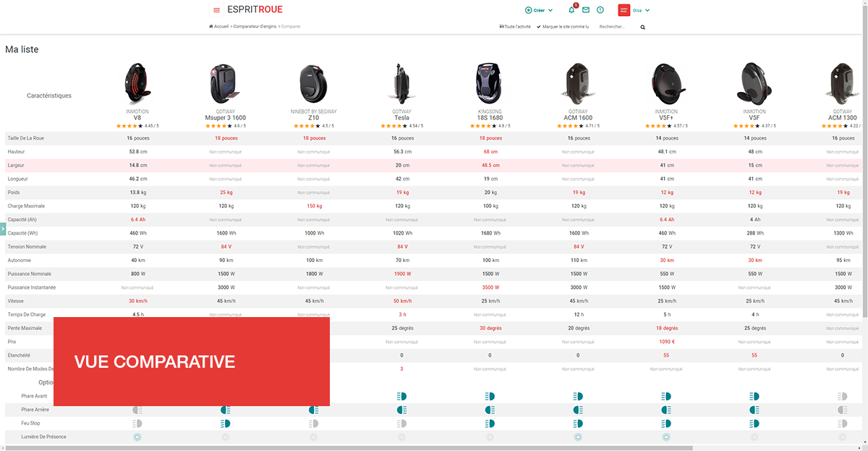Image resolution: width=868 pixels, height=451 pixels.
Task: Click the notifications bell icon
Action: click(x=571, y=10)
